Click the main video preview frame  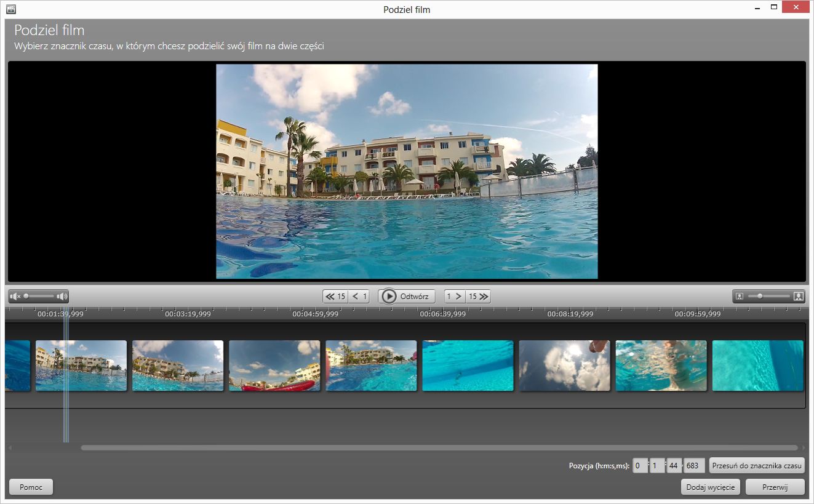[x=407, y=172]
